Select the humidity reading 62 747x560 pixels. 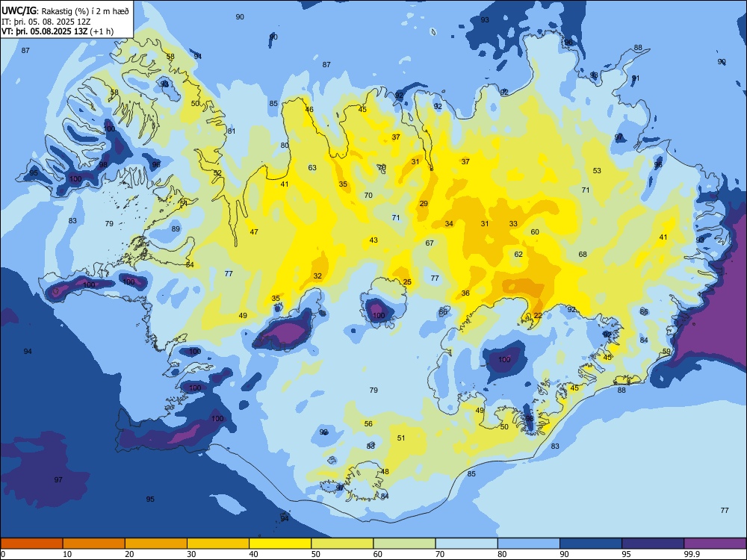[518, 254]
